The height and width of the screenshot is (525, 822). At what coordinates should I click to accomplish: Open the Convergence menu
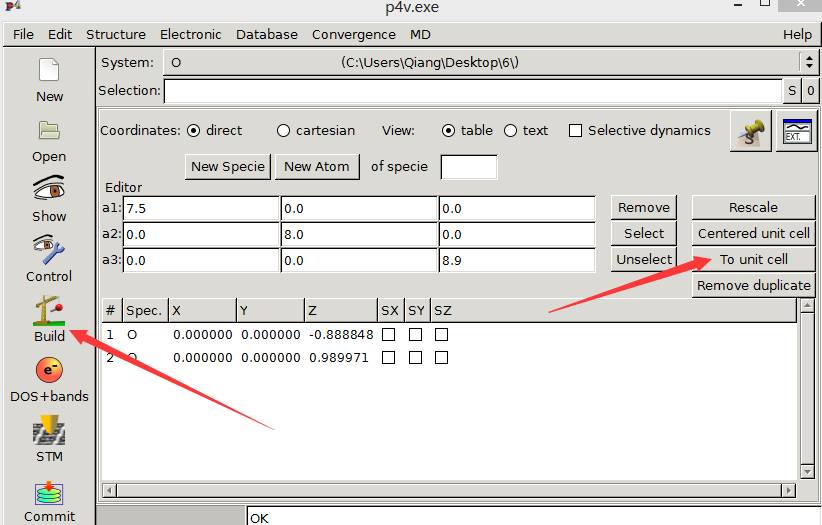coord(353,34)
